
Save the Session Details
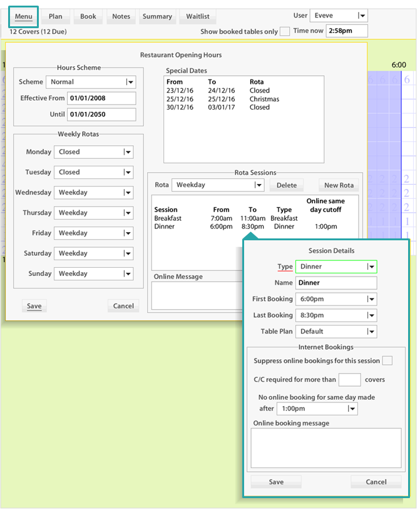point(276,482)
